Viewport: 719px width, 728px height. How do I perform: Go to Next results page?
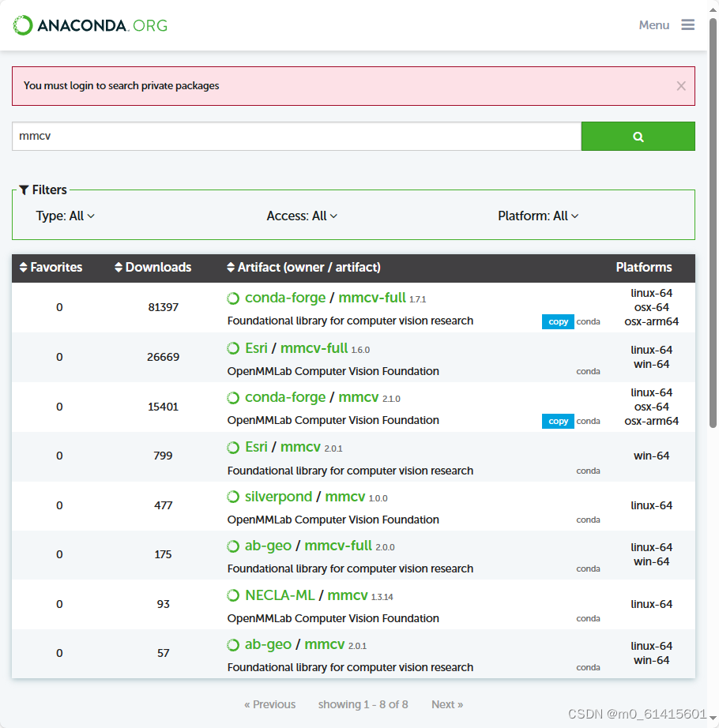click(x=447, y=704)
